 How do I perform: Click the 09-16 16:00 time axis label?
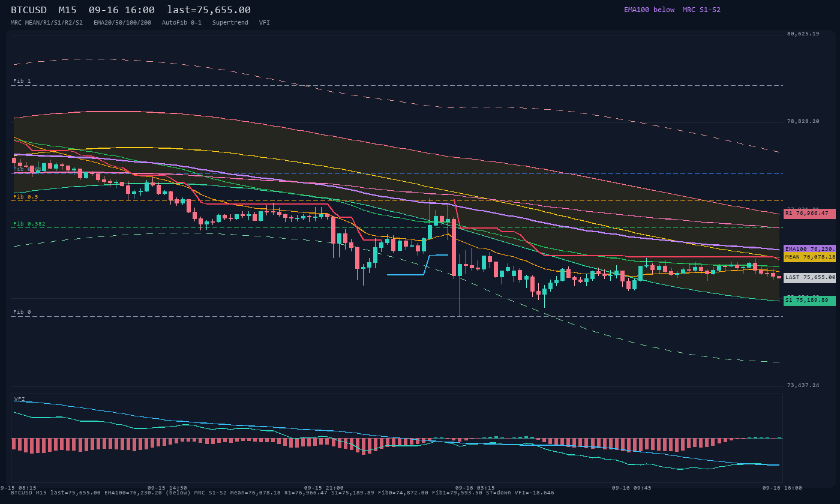782,488
